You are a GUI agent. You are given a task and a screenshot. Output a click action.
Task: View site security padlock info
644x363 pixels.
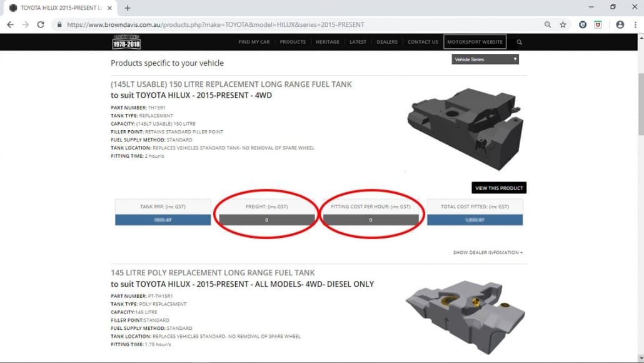click(59, 24)
